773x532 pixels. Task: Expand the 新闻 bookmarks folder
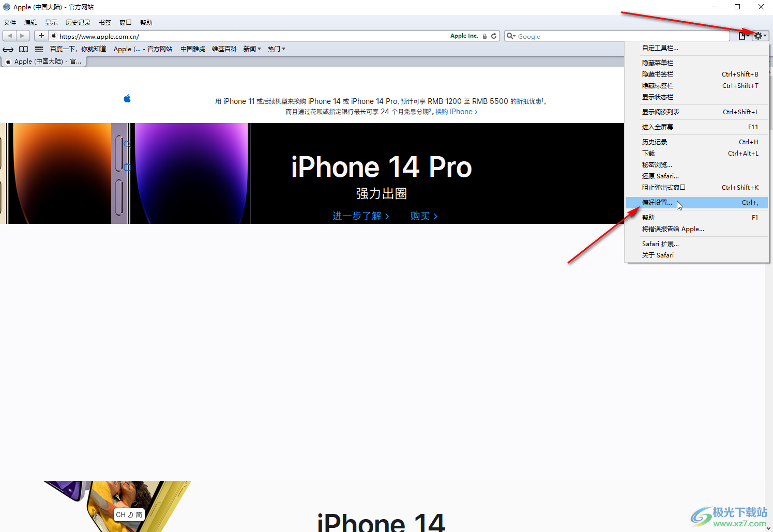coord(252,49)
